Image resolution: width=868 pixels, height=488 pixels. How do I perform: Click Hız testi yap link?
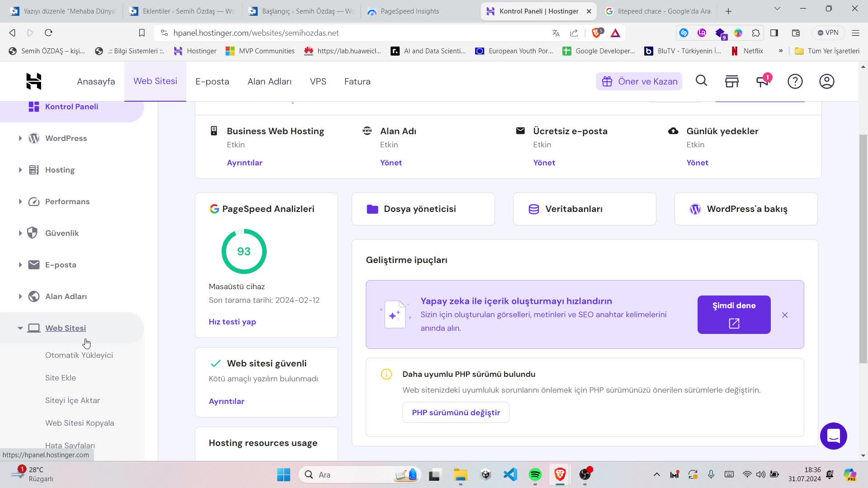(232, 322)
